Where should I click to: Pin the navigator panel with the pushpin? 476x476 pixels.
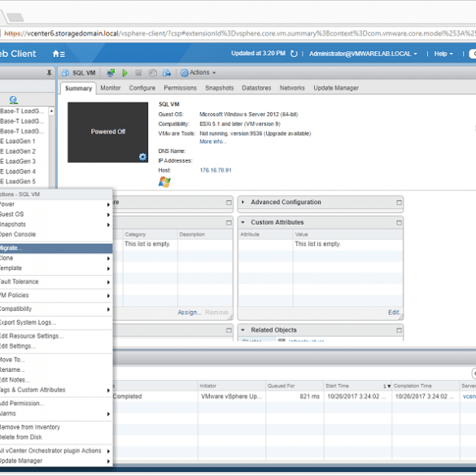(x=49, y=73)
